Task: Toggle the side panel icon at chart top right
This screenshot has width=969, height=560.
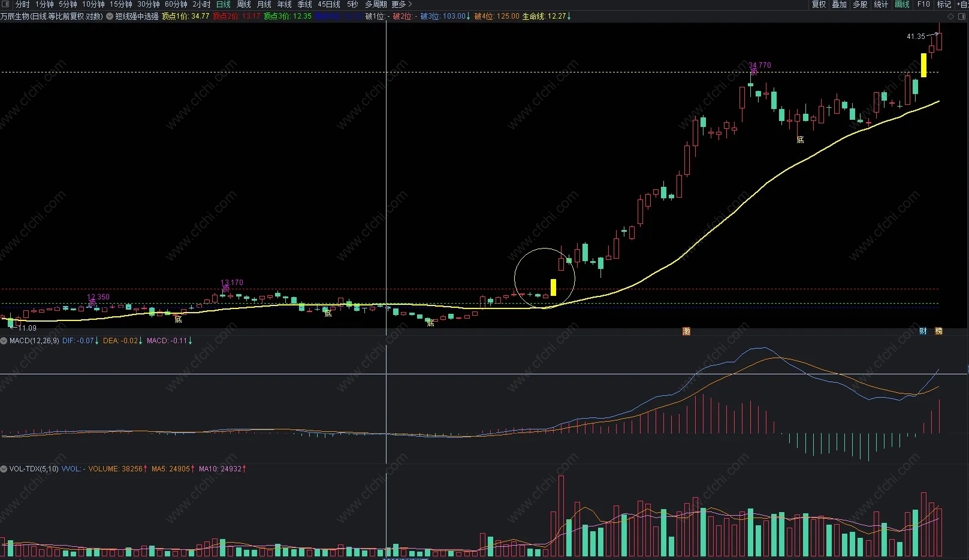Action: click(x=961, y=16)
